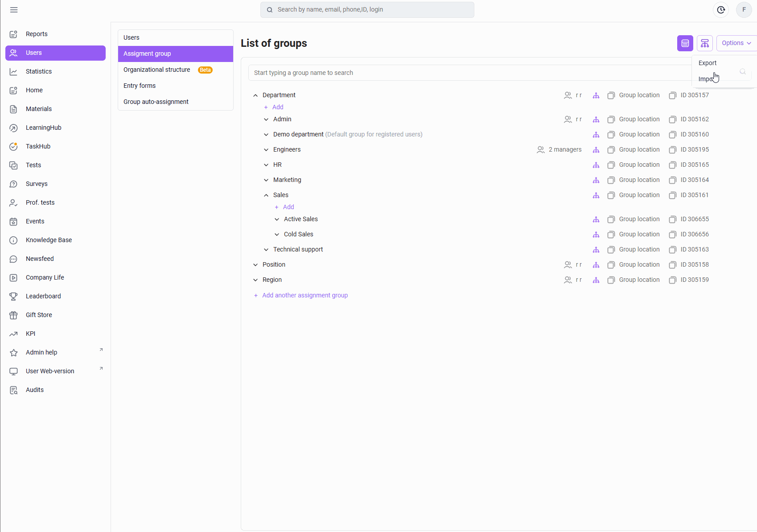Select the Cold Sales group name
The height and width of the screenshot is (532, 757).
coord(299,235)
